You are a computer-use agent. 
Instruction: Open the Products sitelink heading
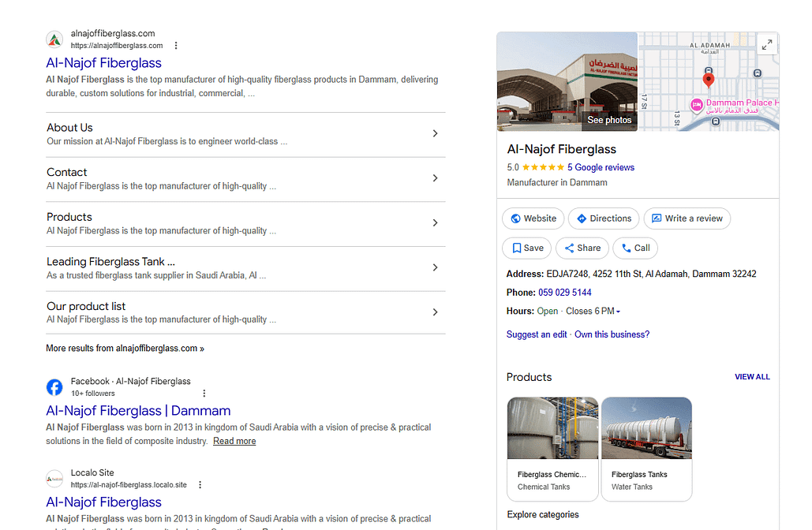pyautogui.click(x=69, y=217)
